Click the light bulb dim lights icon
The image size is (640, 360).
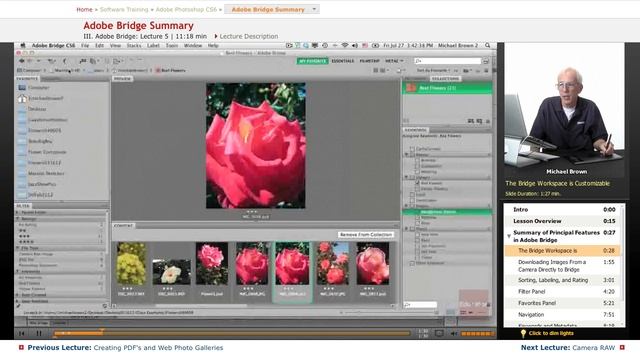[523, 333]
